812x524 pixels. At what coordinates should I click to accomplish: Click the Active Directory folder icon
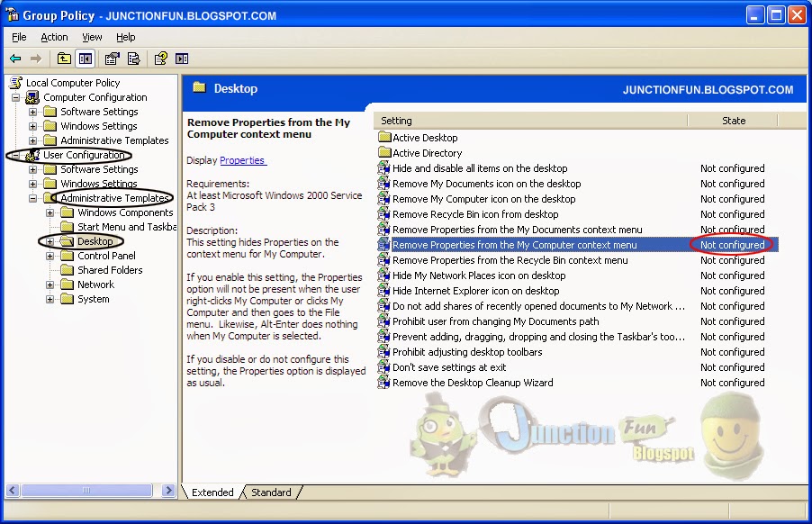tap(384, 153)
